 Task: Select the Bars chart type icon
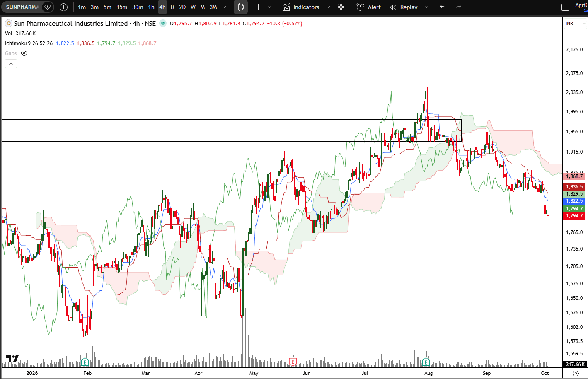click(x=257, y=7)
